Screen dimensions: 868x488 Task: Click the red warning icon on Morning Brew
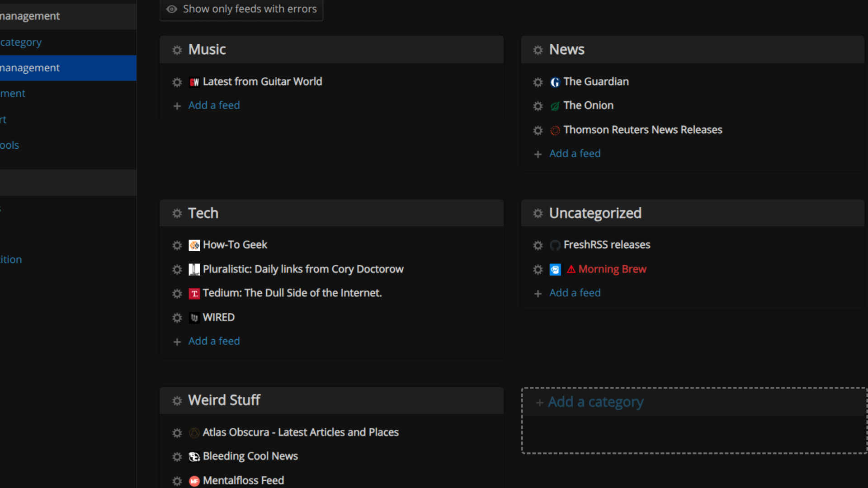tap(571, 269)
